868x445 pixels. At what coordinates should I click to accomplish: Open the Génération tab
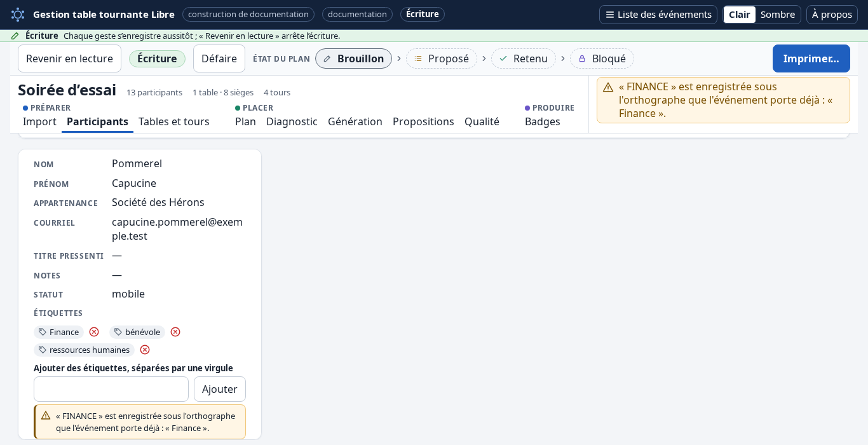click(x=355, y=121)
